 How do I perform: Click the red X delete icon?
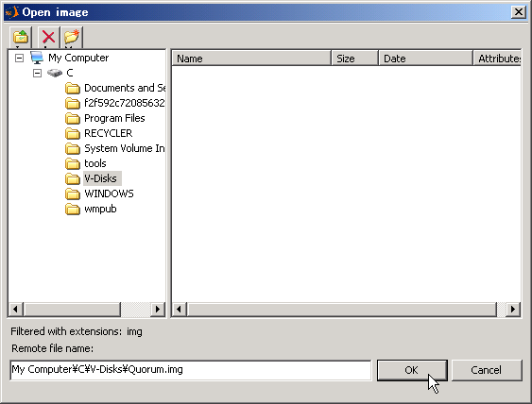point(48,37)
